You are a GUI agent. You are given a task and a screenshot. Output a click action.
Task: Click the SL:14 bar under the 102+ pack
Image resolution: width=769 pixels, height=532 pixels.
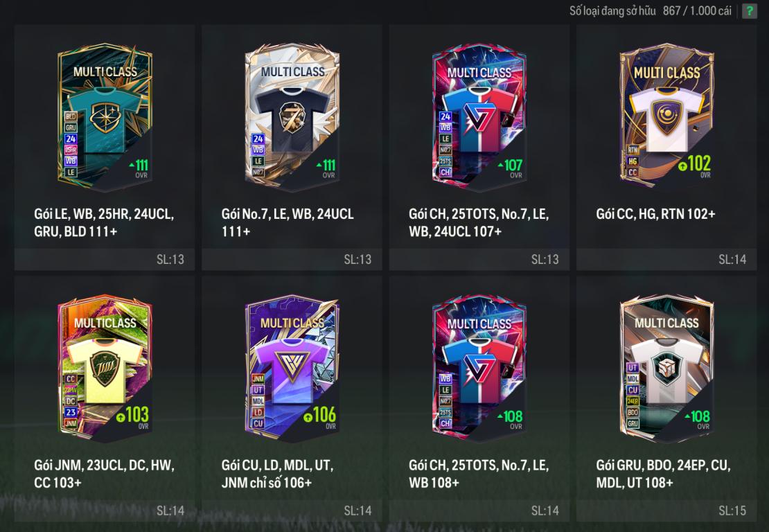pyautogui.click(x=666, y=259)
